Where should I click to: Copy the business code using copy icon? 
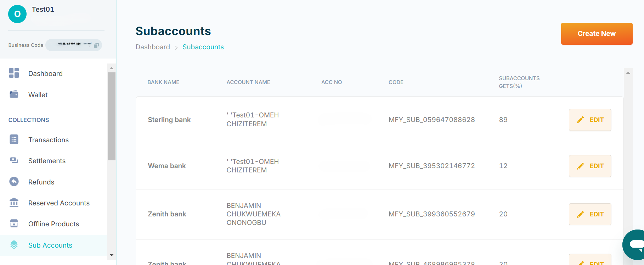coord(96,45)
